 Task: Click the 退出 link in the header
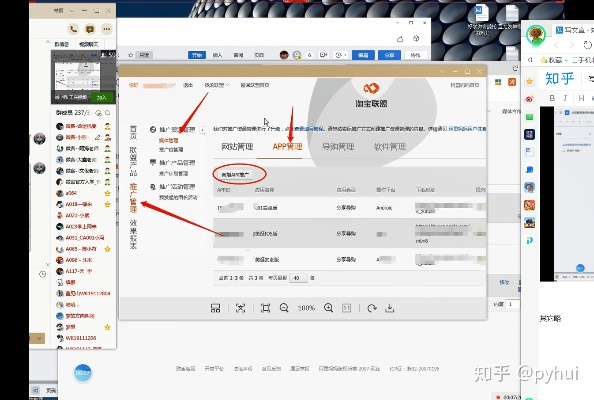(x=188, y=85)
